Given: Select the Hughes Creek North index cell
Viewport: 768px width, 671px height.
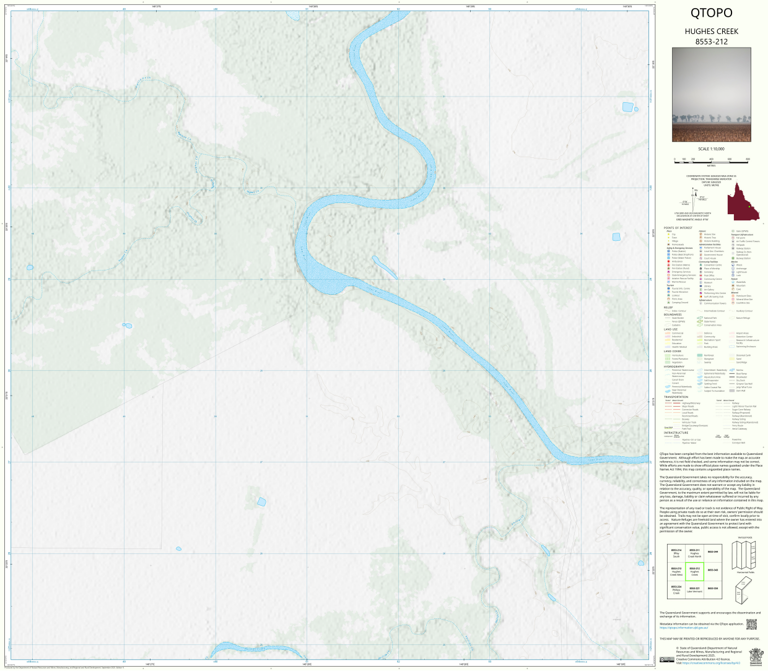Looking at the screenshot, I should (x=695, y=553).
